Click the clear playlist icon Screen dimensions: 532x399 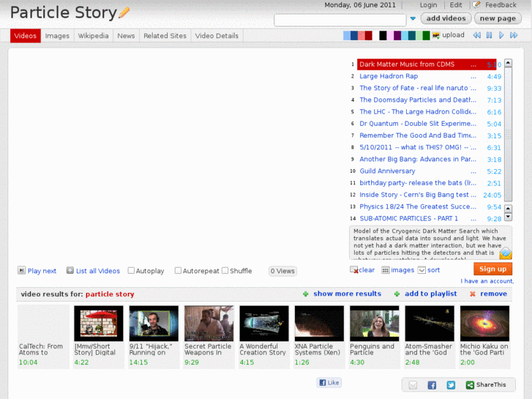[x=354, y=270]
